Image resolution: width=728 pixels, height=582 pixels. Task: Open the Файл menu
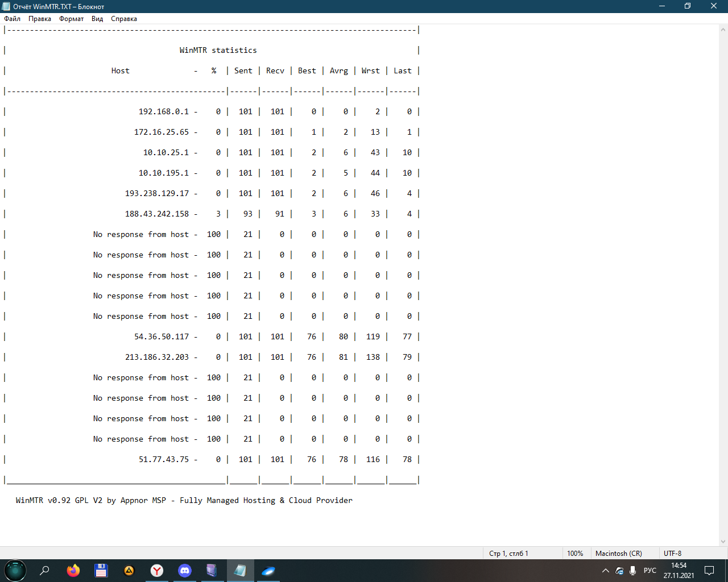tap(12, 19)
